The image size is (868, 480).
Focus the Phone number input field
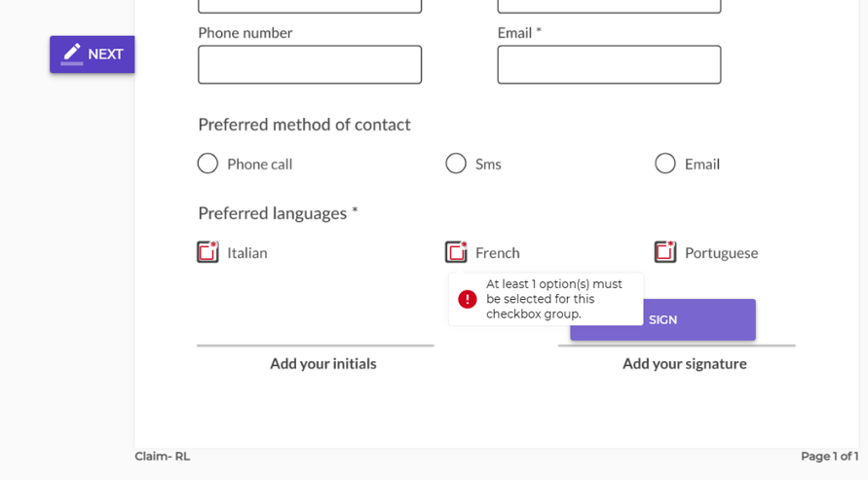pos(310,64)
